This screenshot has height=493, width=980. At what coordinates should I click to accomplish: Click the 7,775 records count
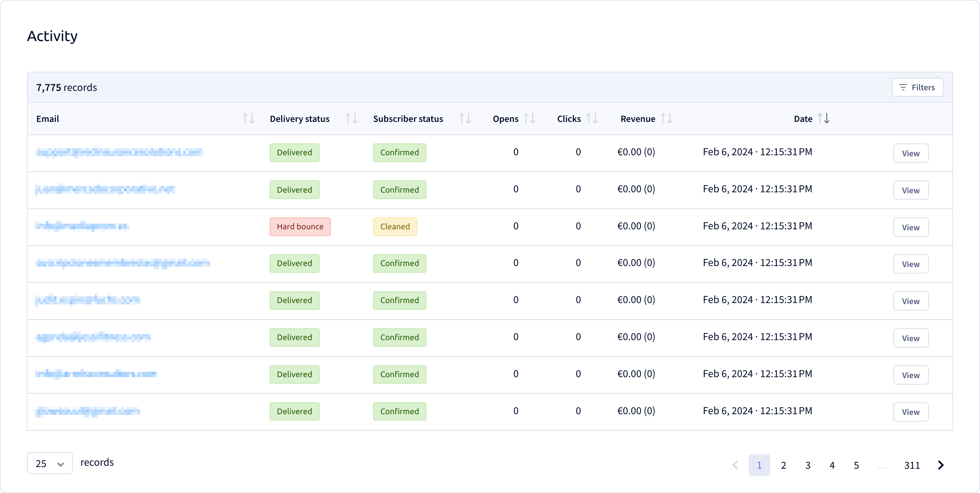tap(67, 88)
